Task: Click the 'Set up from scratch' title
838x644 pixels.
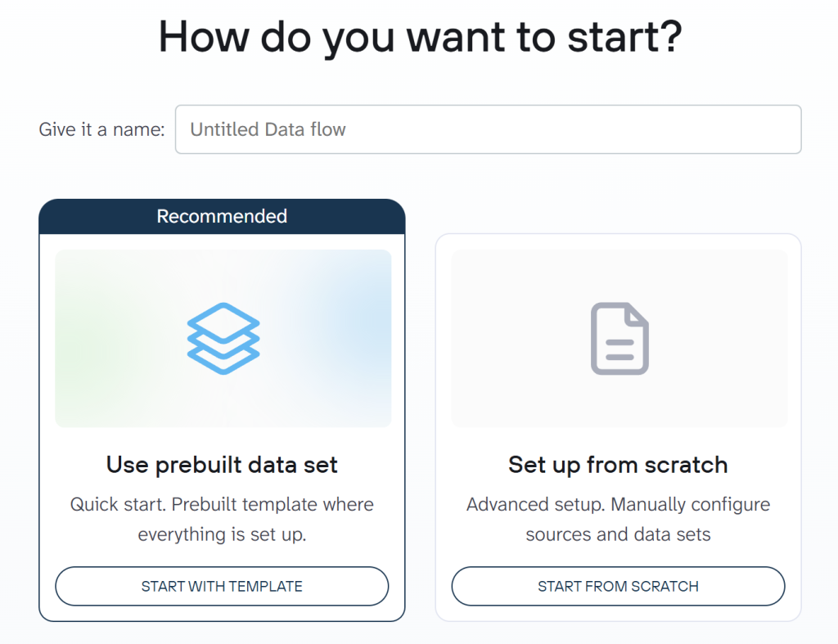Action: 617,464
